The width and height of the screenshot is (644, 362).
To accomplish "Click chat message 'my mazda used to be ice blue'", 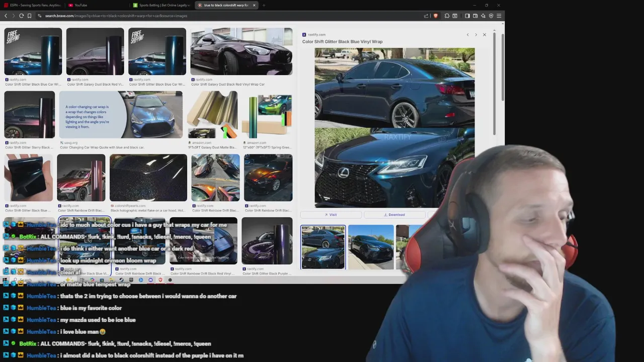I will point(98,320).
